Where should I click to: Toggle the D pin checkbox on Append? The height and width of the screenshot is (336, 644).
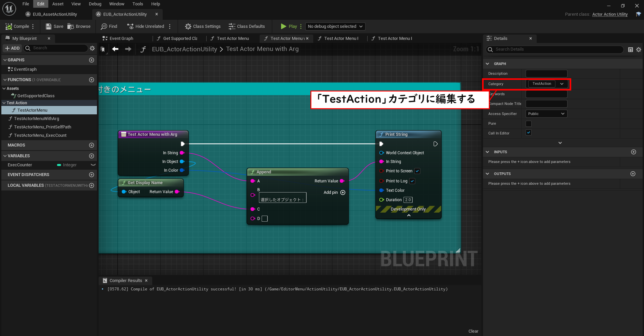click(265, 219)
